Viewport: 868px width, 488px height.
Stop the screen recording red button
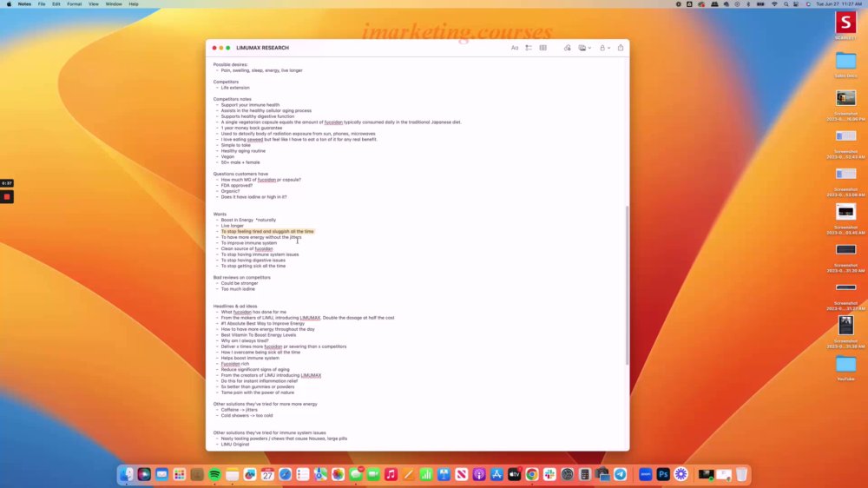7,196
